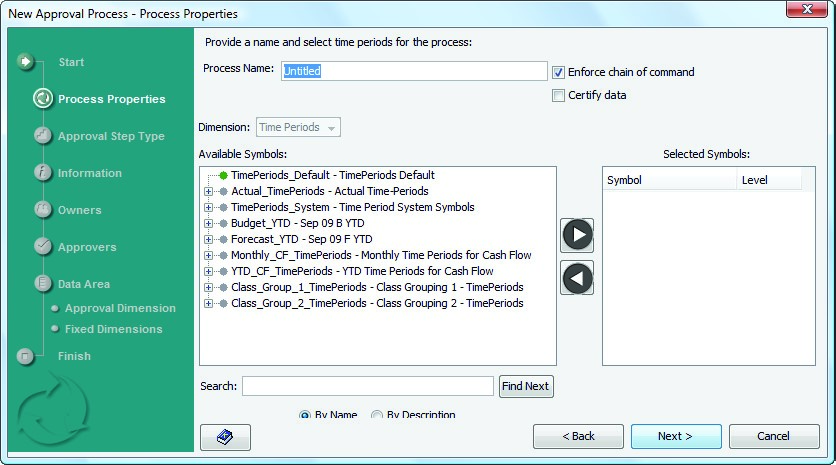
Task: Select the Approval Dimension sub-step
Action: 120,308
